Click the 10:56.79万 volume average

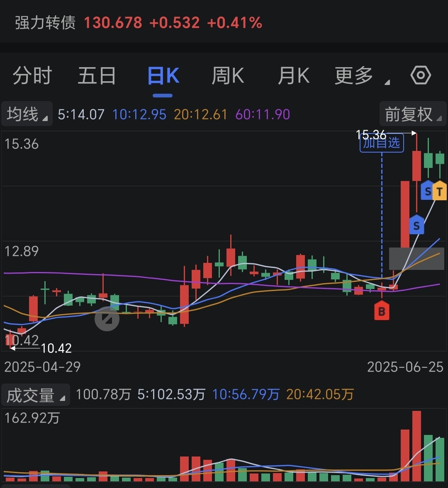(246, 395)
